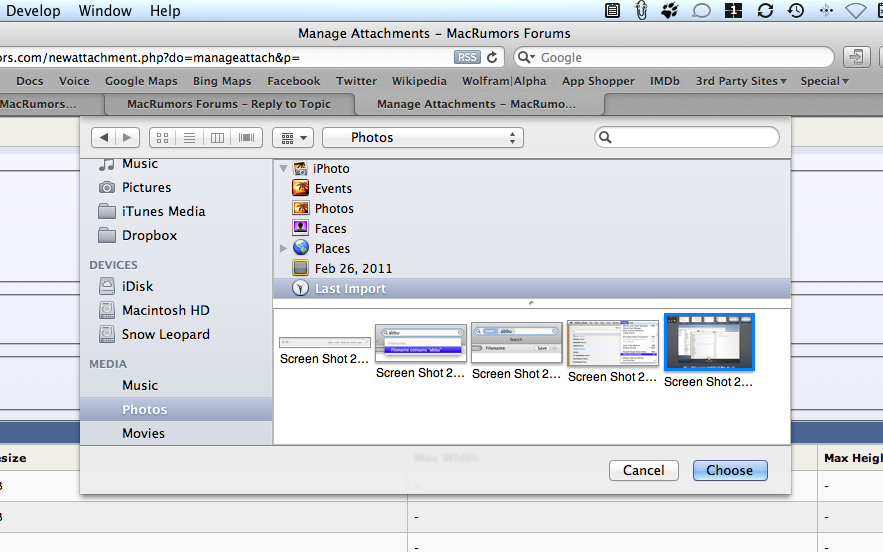This screenshot has width=883, height=552.
Task: Click the Choose button
Action: point(730,470)
